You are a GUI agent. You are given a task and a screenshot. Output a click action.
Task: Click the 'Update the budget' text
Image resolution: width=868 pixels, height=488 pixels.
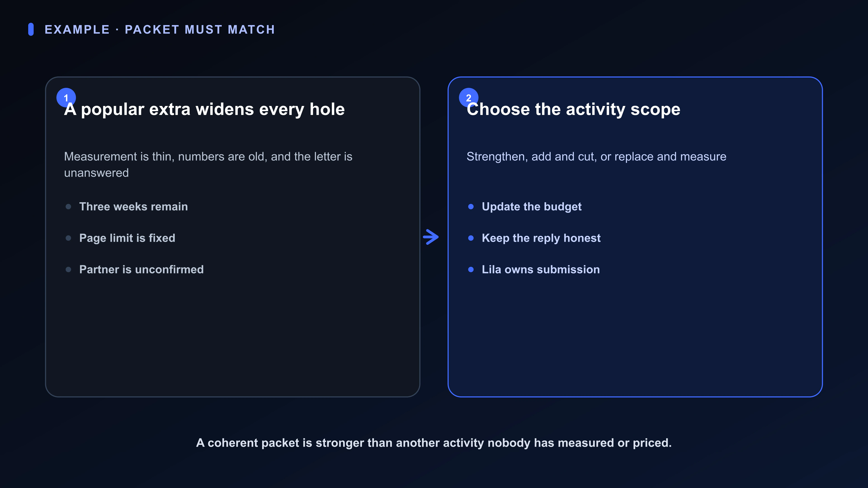tap(532, 207)
